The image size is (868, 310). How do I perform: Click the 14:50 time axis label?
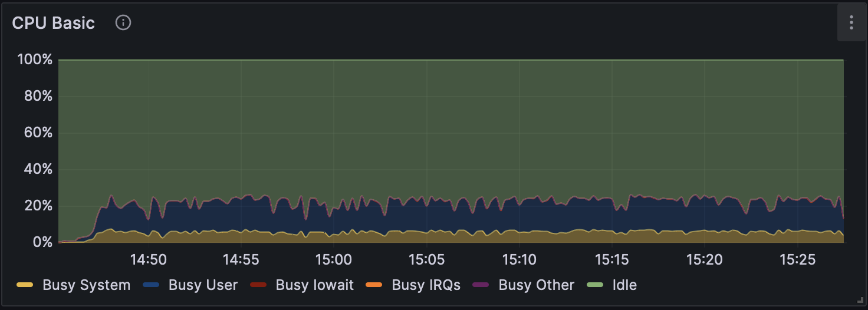148,259
